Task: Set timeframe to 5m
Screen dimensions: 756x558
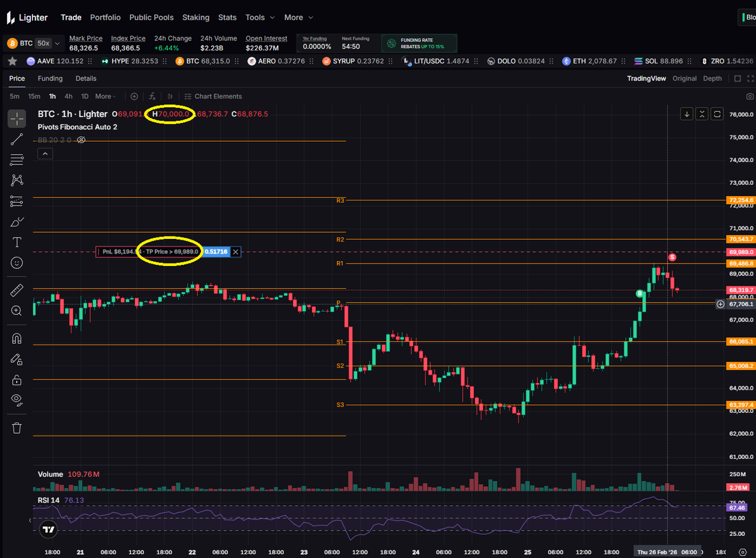Action: click(x=14, y=96)
